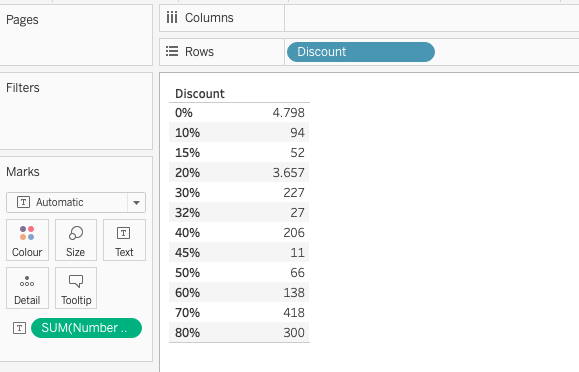
Task: Click the mark type dropdown arrow
Action: [x=136, y=202]
